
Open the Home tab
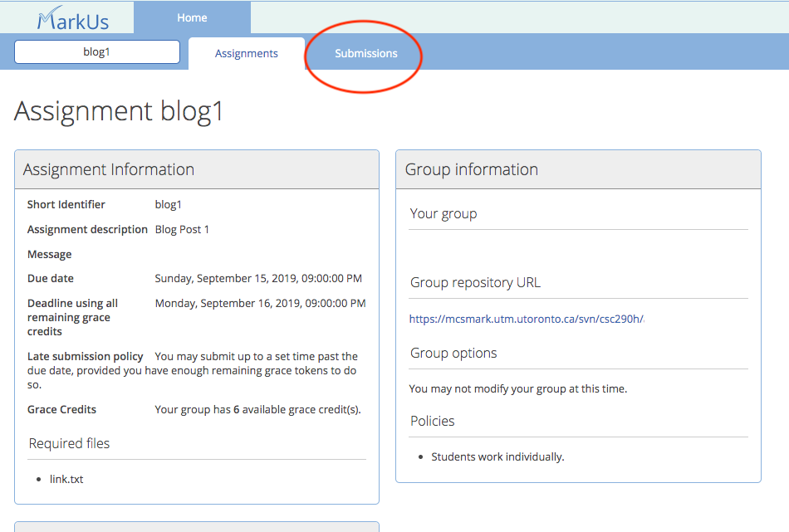point(192,17)
